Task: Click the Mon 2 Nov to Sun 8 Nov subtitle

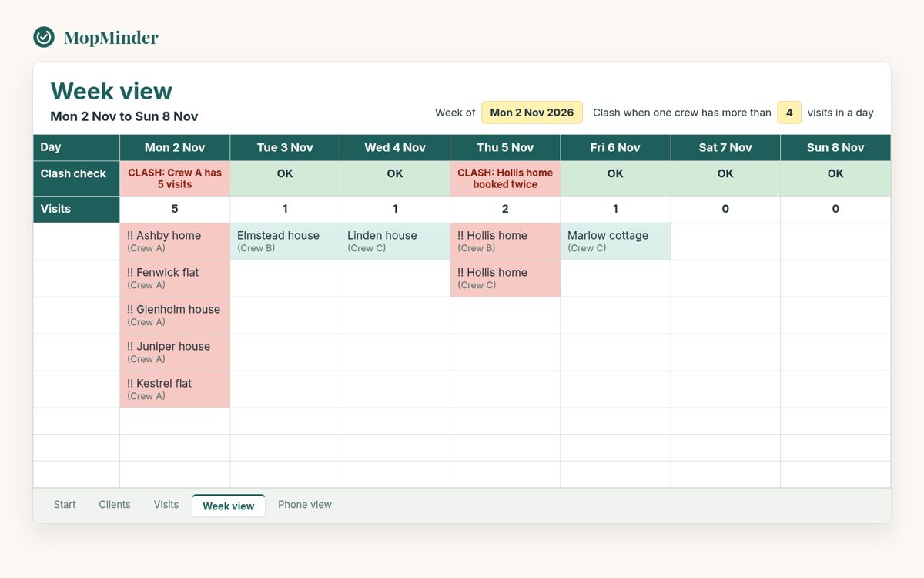Action: (x=124, y=116)
